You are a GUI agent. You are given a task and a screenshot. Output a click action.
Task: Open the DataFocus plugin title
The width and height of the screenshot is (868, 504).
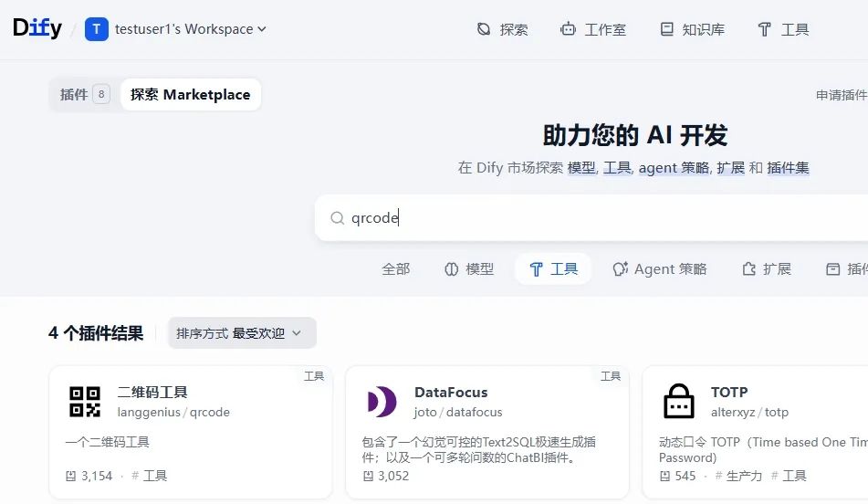pos(451,392)
